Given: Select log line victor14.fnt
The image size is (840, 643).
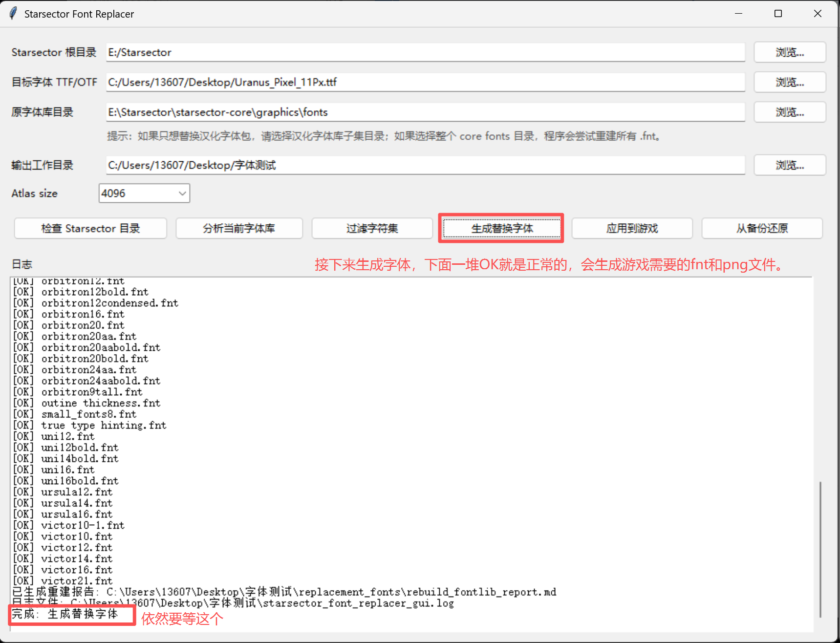Looking at the screenshot, I should pos(63,558).
